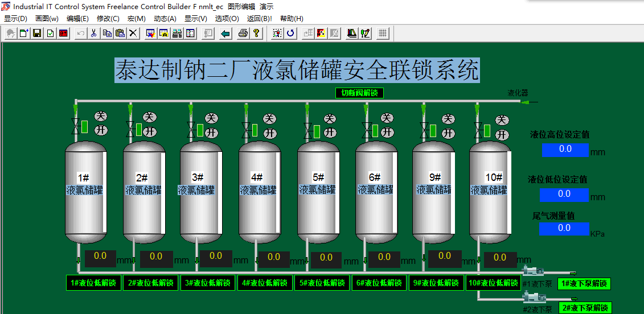The height and width of the screenshot is (314, 644).
Task: Click the Save floppy disk icon
Action: click(37, 34)
